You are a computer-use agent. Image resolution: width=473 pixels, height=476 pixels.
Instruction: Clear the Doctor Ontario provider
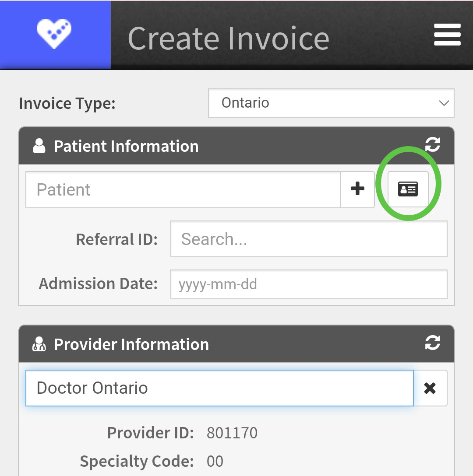(430, 388)
